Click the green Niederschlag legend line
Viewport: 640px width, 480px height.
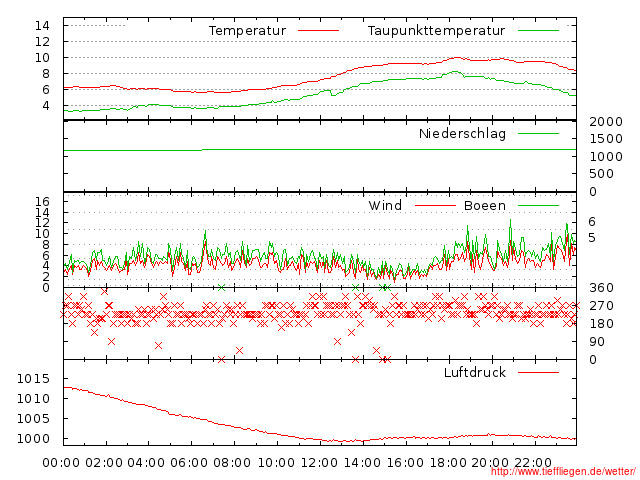click(538, 133)
